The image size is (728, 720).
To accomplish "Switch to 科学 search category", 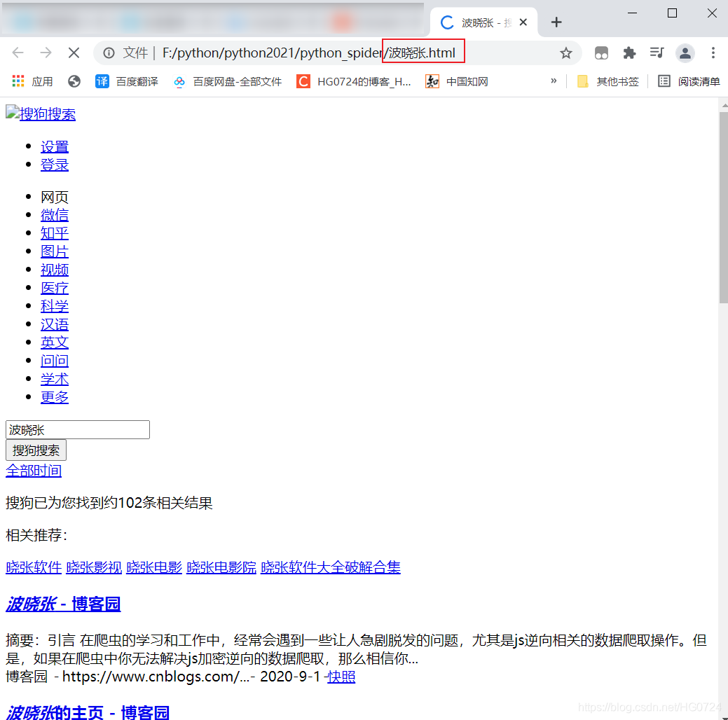I will (x=55, y=306).
